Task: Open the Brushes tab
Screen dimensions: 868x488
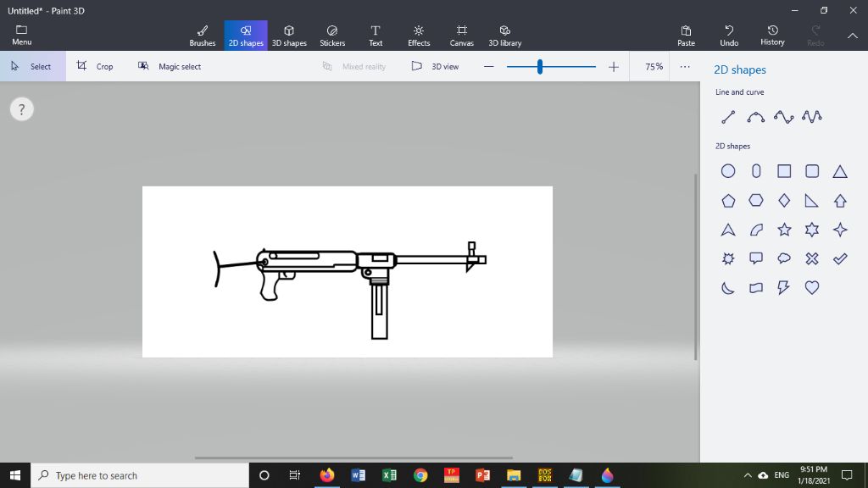Action: pos(203,36)
